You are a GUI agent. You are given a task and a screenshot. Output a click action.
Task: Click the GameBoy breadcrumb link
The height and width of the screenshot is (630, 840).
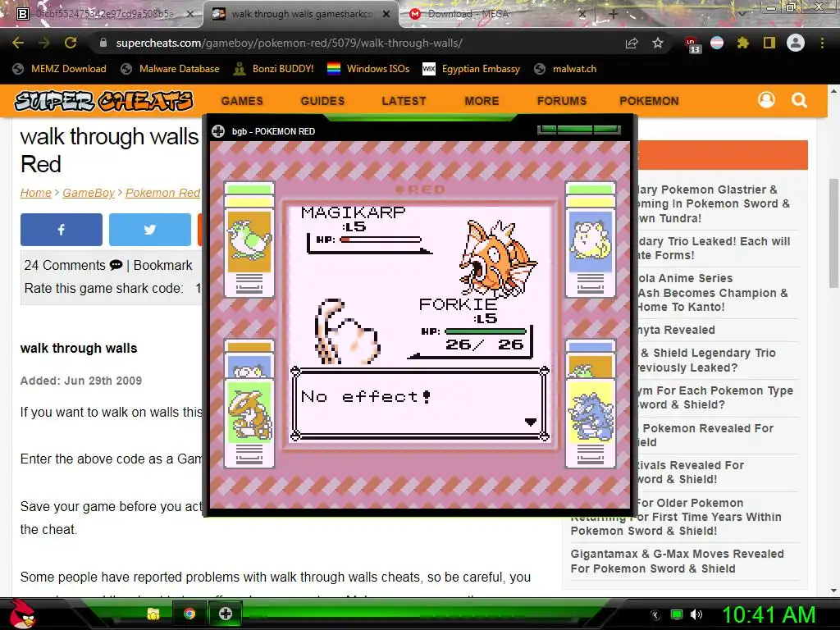tap(89, 193)
